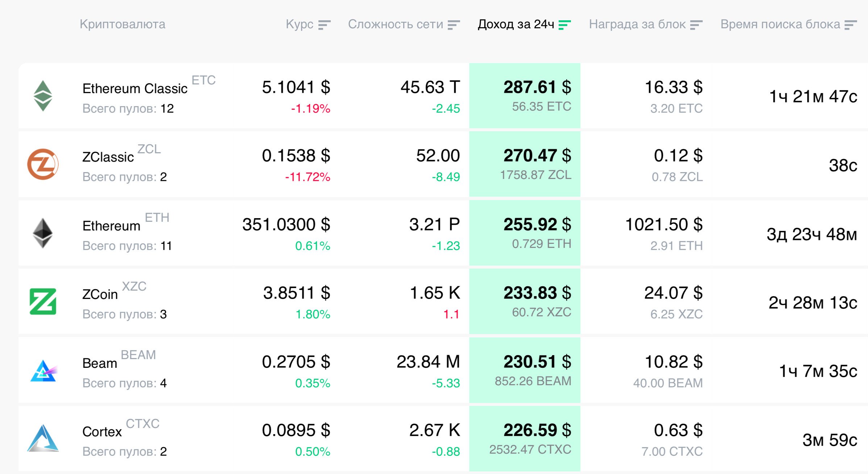Click the Ethereum Classic coin logo
The width and height of the screenshot is (868, 474).
click(43, 96)
